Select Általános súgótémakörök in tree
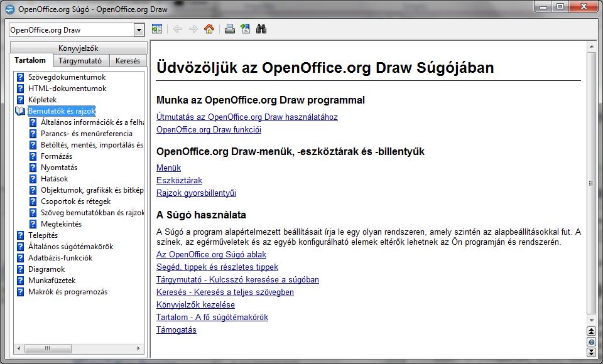 click(x=70, y=247)
